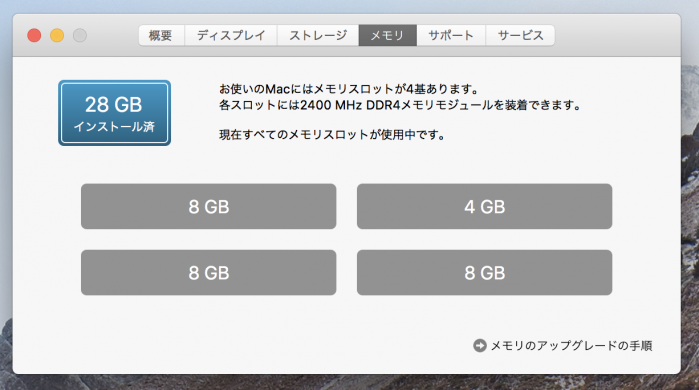The image size is (699, 390).
Task: Click the arrow icon beside メモリのアップグレードの手順
Action: (x=480, y=345)
